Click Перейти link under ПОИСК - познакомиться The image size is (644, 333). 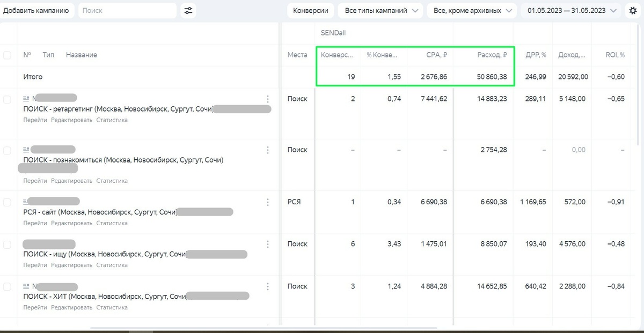(x=35, y=181)
